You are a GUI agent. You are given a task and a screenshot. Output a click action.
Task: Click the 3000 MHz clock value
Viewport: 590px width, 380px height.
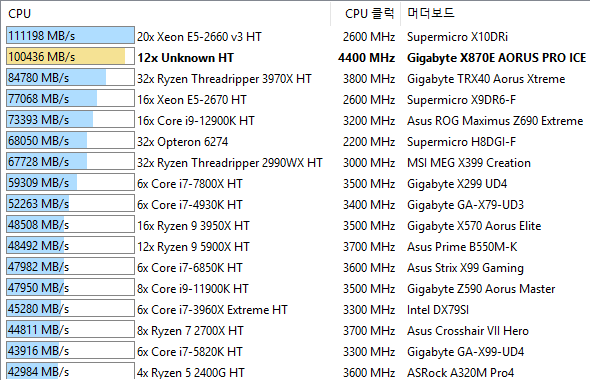[x=369, y=163]
